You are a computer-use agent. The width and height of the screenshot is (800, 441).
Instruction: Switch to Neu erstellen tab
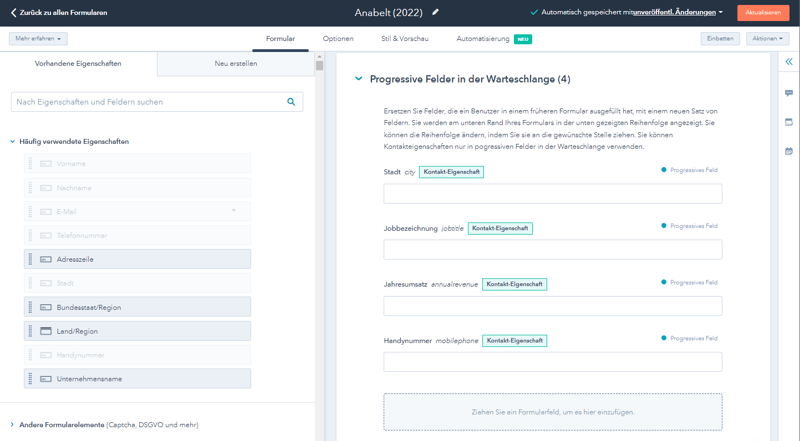[x=236, y=63]
